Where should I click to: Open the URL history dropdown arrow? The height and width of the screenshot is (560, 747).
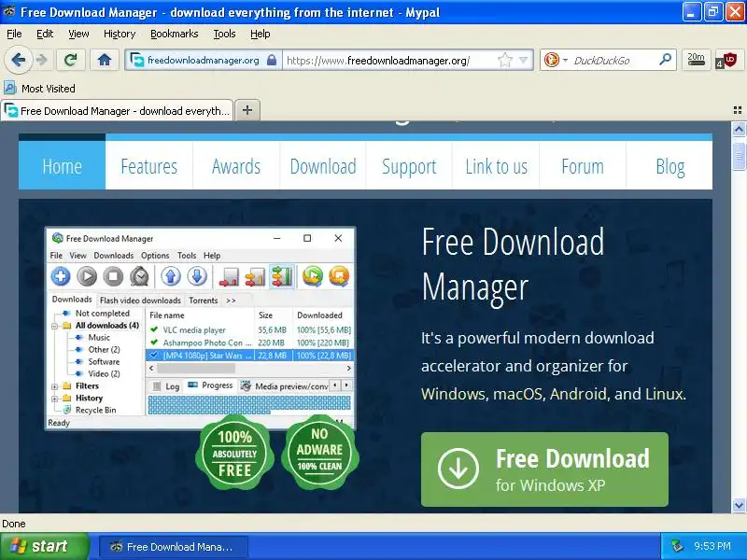(x=524, y=60)
